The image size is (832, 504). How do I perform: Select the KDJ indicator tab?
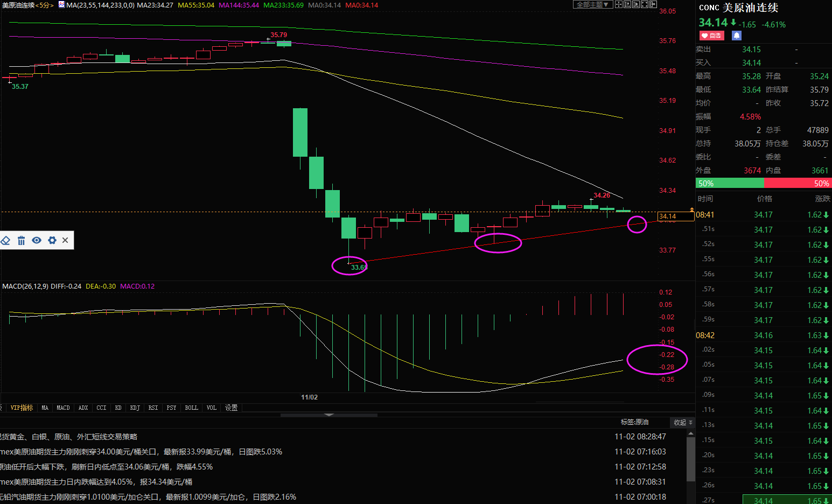(x=135, y=408)
